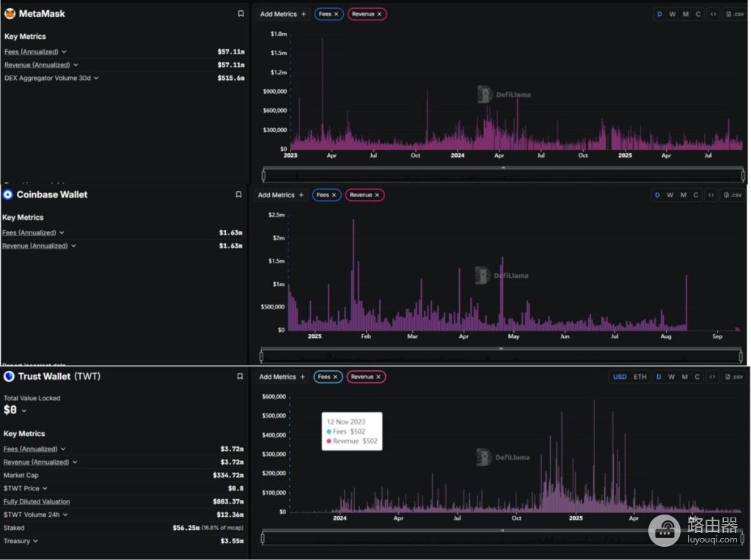The height and width of the screenshot is (560, 751).
Task: Click Fully Diluted Valuation link
Action: [x=37, y=501]
